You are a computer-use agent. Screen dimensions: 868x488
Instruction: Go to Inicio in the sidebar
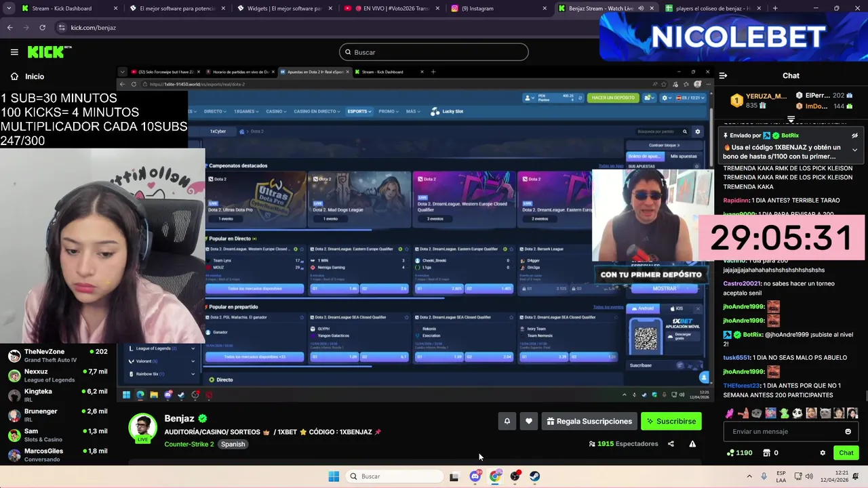click(27, 77)
